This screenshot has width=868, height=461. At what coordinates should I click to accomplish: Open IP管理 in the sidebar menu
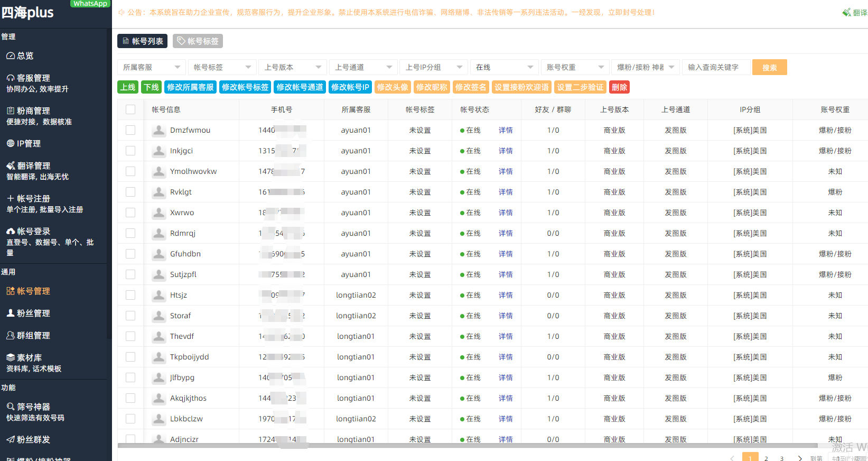tap(29, 143)
